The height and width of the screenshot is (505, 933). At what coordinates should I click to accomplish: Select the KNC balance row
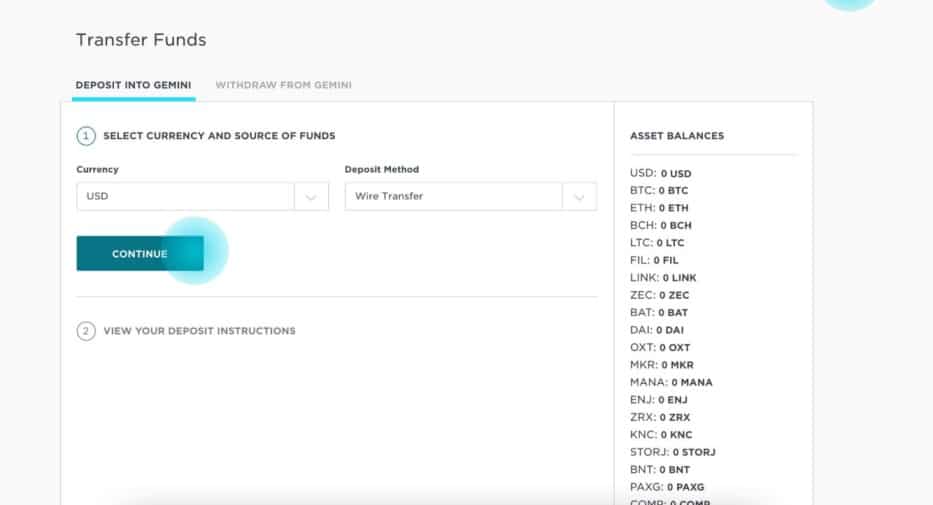click(661, 434)
